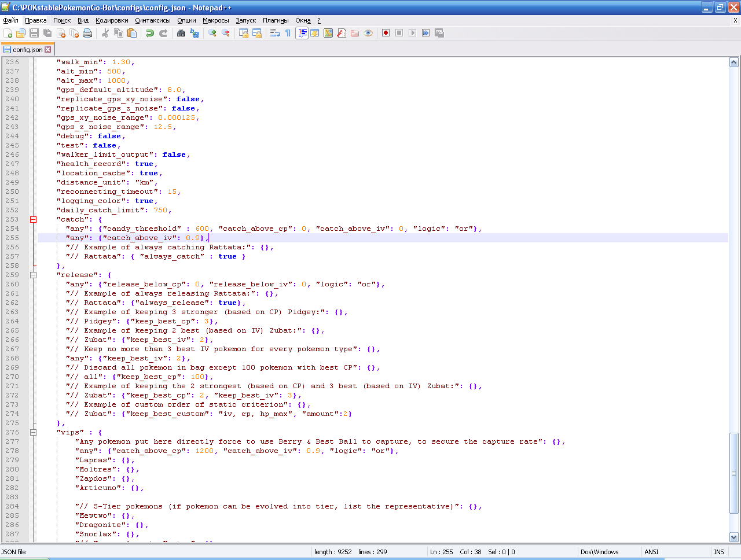Open the Поиск menu
Image resolution: width=741 pixels, height=560 pixels.
(x=62, y=20)
